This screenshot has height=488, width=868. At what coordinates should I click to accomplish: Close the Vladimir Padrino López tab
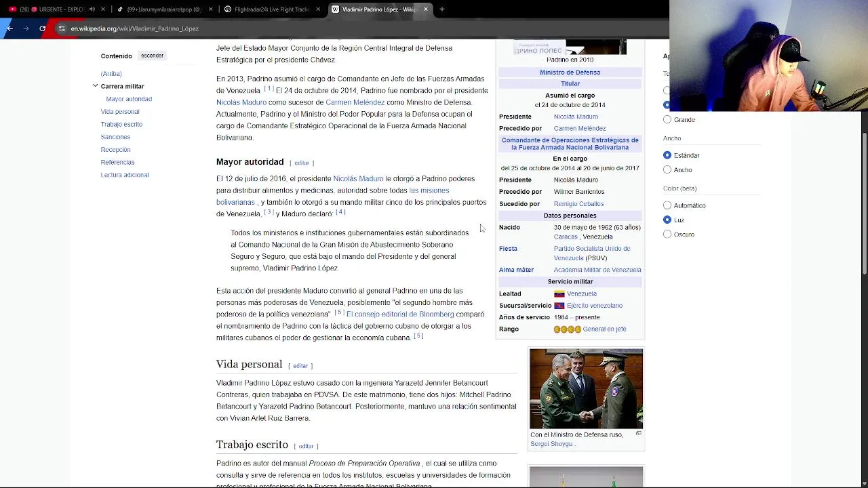(426, 9)
